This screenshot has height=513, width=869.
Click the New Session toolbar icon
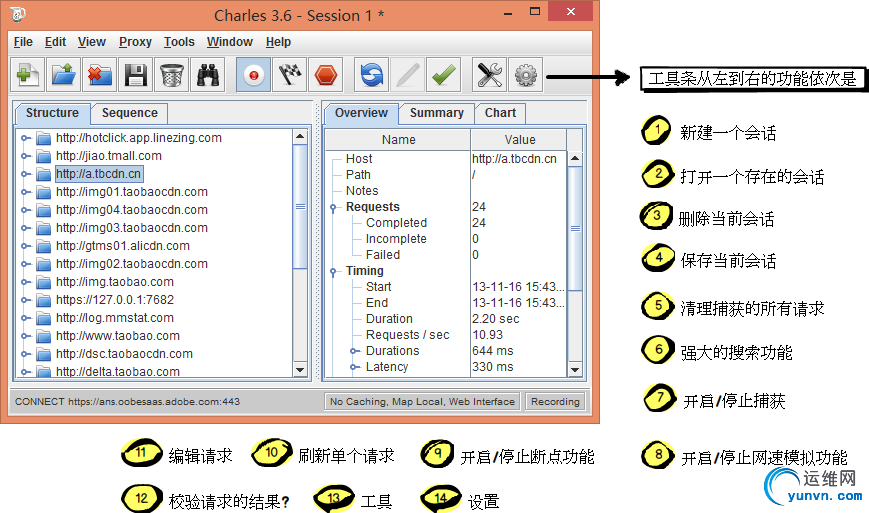click(x=27, y=74)
